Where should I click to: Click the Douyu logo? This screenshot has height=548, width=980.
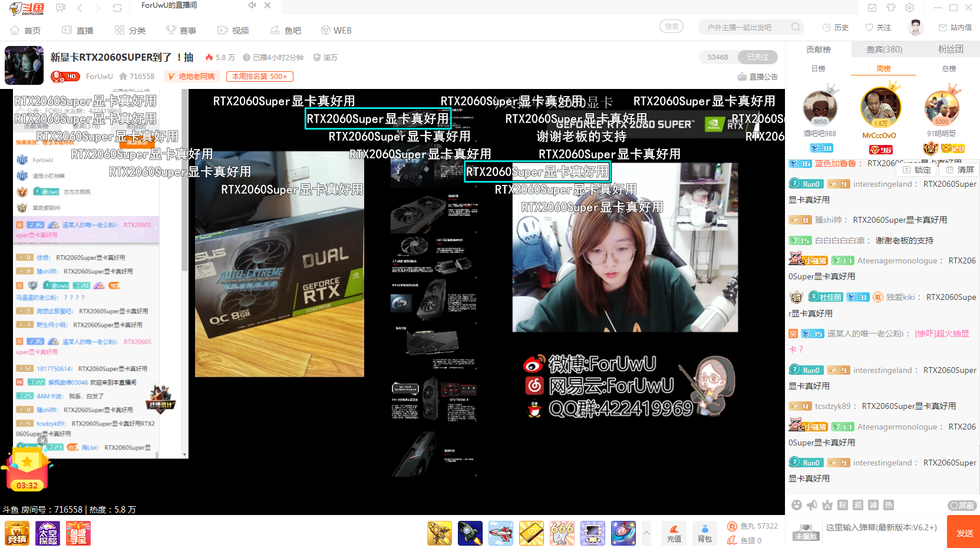click(x=27, y=8)
